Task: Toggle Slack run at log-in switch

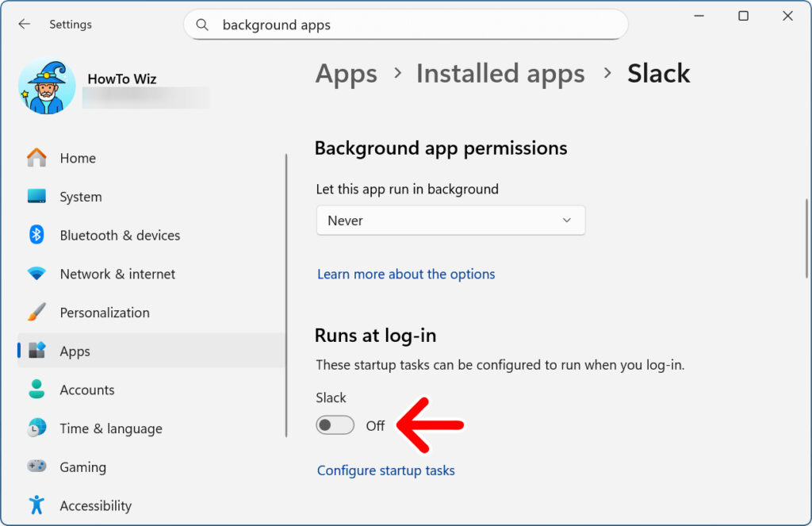Action: coord(335,425)
